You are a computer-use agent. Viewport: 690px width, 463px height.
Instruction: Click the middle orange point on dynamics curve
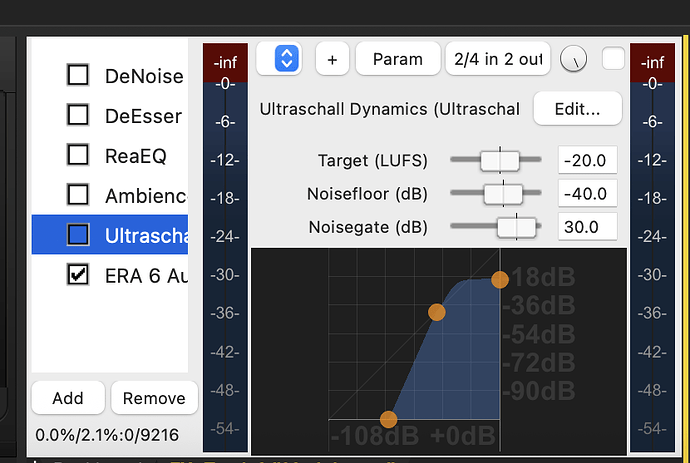[437, 312]
